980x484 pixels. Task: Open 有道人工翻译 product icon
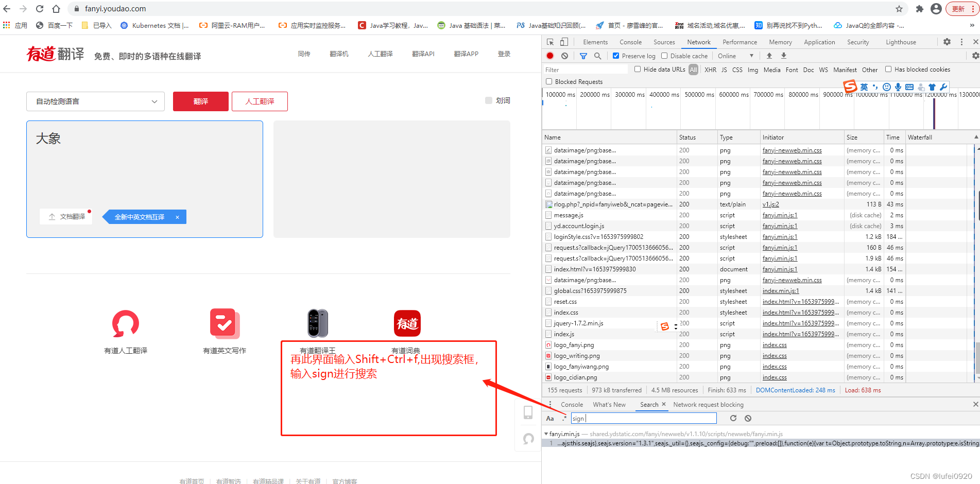point(126,324)
